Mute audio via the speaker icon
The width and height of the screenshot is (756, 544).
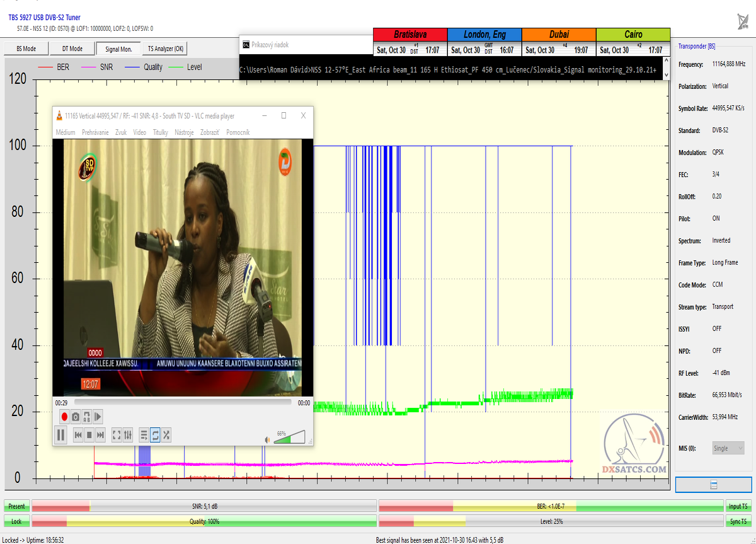coord(267,439)
